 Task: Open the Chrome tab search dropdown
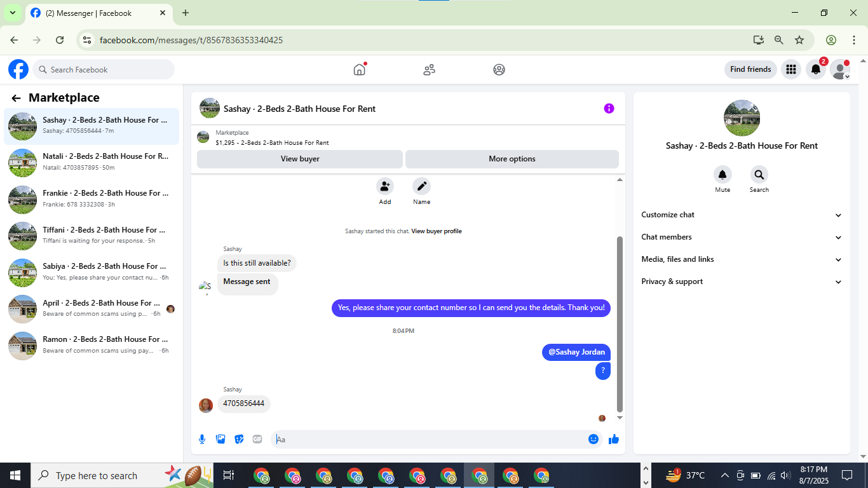pos(12,13)
